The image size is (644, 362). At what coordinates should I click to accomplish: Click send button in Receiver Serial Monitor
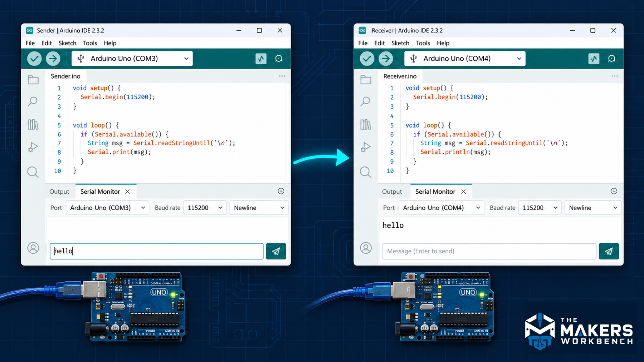pos(609,251)
